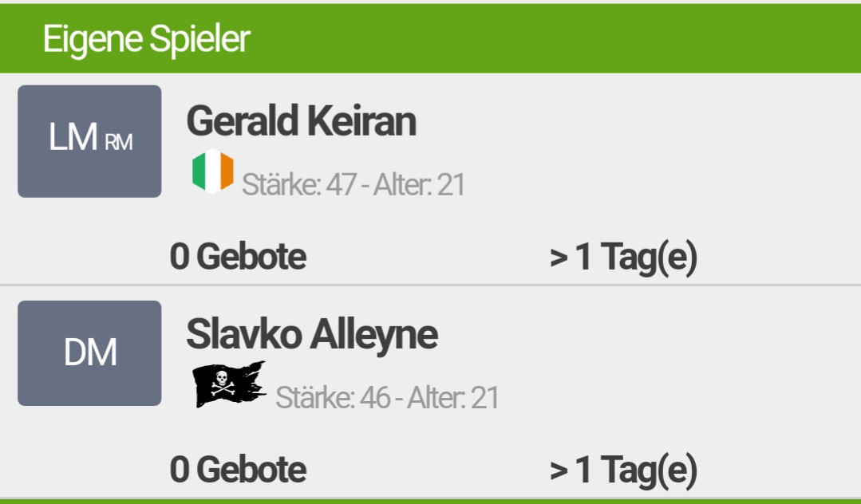
Task: Click Slavko Alleyne's > 1 Tag(e) timer
Action: pyautogui.click(x=623, y=471)
